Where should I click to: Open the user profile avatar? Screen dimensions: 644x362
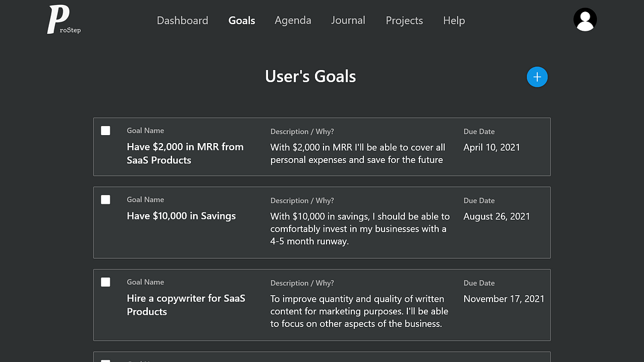(x=585, y=20)
